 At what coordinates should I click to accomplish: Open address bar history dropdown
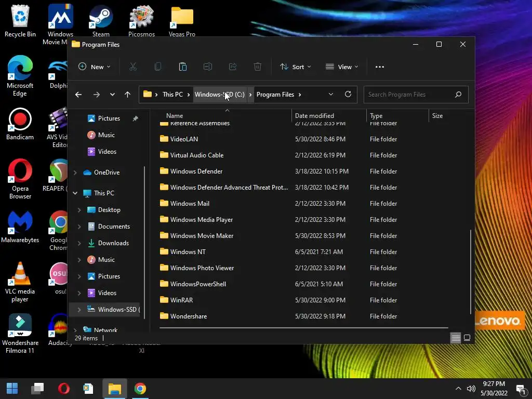click(331, 95)
